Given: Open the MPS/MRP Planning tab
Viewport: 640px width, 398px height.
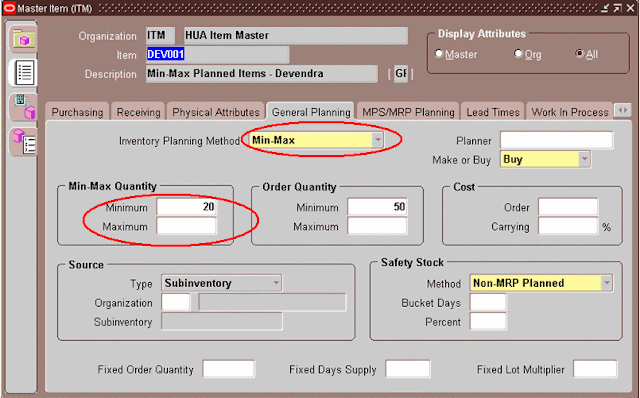Looking at the screenshot, I should click(x=408, y=112).
